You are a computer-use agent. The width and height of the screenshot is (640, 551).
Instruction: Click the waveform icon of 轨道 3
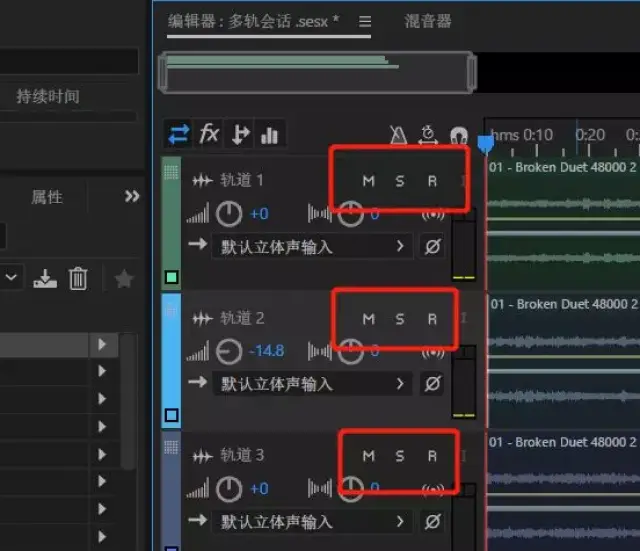point(202,456)
